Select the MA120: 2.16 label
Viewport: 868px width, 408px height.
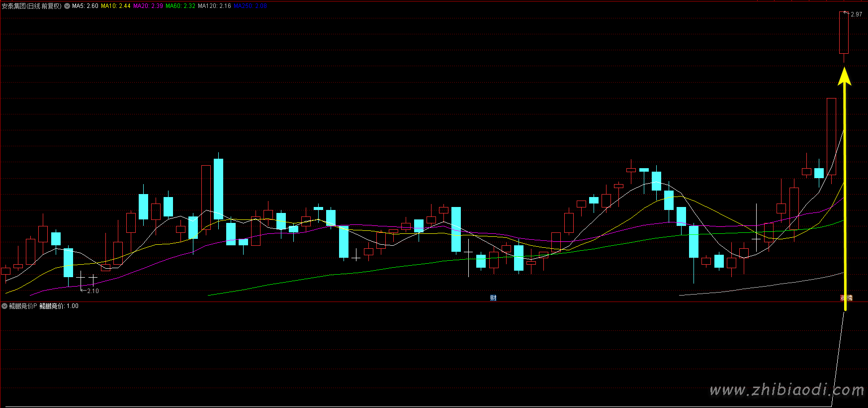(214, 6)
